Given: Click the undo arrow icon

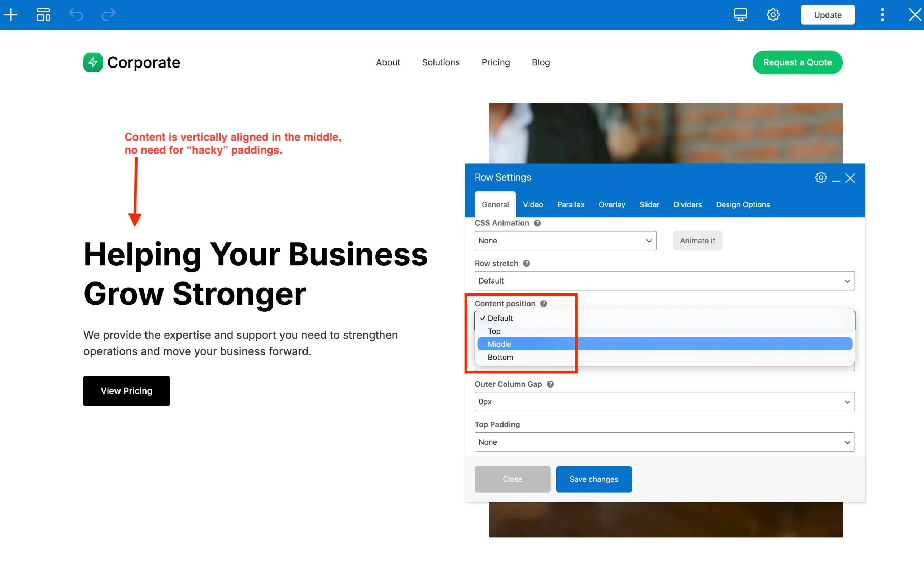Looking at the screenshot, I should tap(76, 15).
